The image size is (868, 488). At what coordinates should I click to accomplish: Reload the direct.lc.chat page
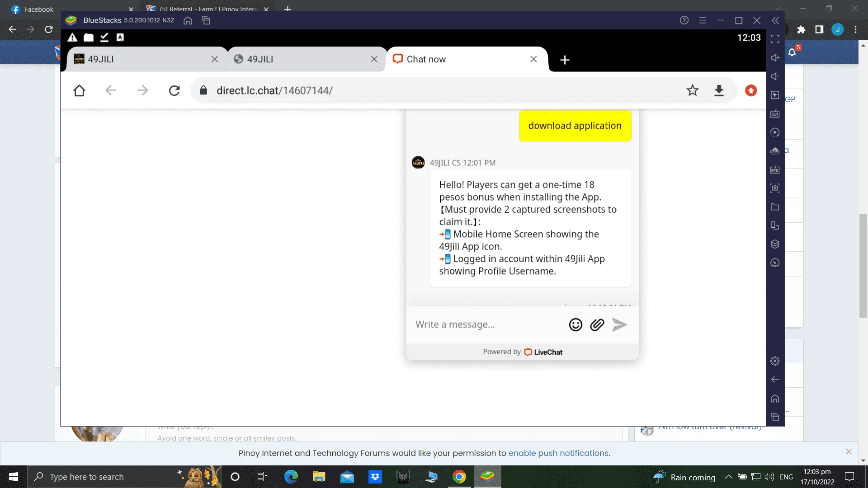(175, 90)
